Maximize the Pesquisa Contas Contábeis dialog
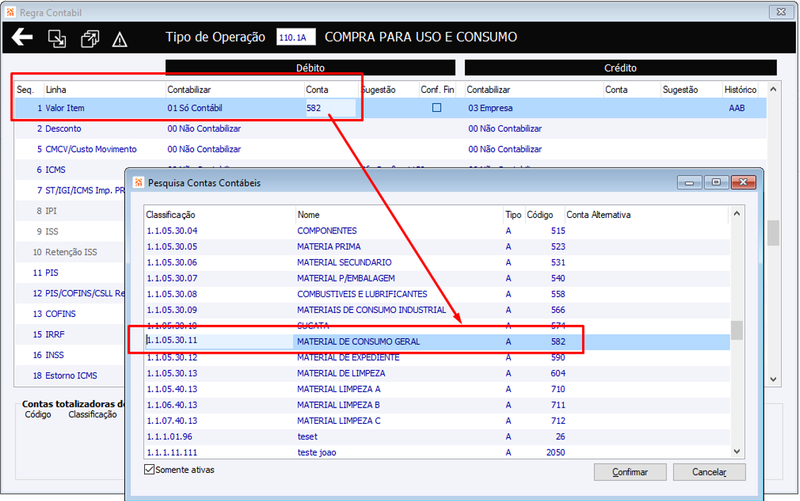This screenshot has height=501, width=800. pyautogui.click(x=716, y=182)
